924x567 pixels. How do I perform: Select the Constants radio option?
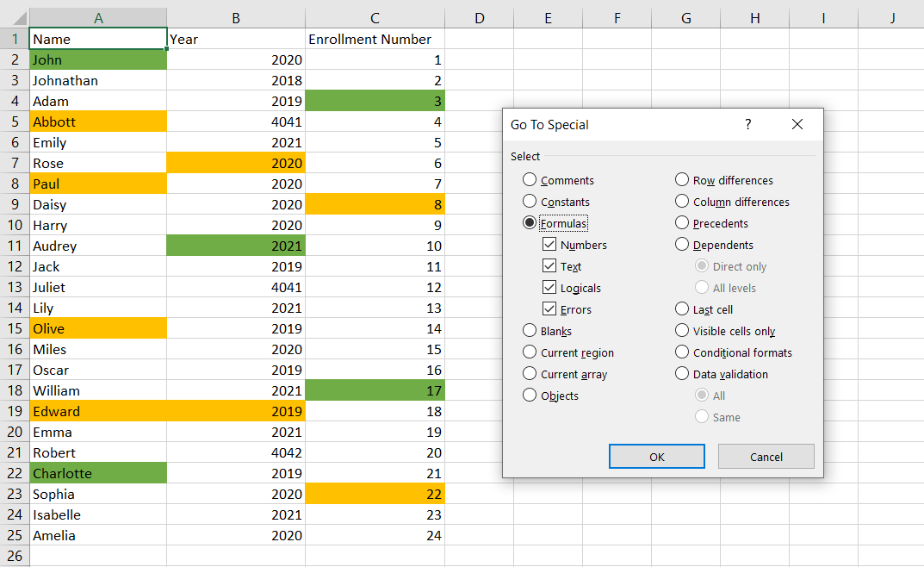click(555, 202)
